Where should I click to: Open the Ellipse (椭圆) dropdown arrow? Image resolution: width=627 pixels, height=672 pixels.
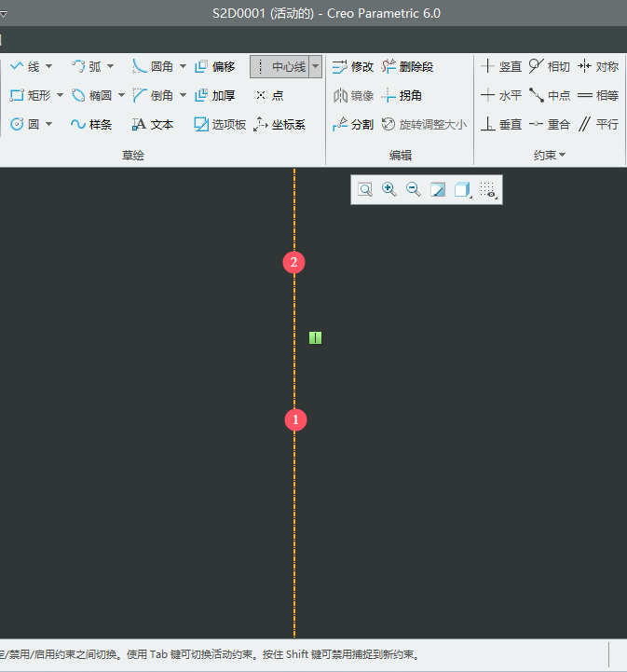click(122, 95)
